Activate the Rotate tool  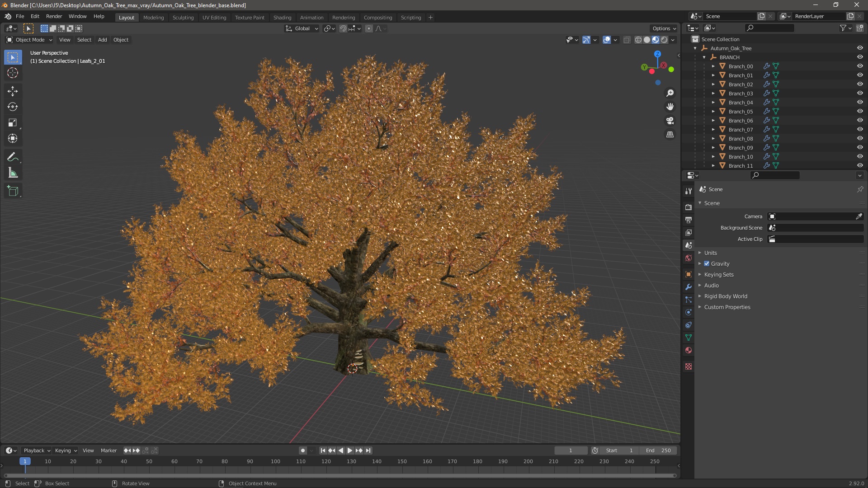pos(13,107)
